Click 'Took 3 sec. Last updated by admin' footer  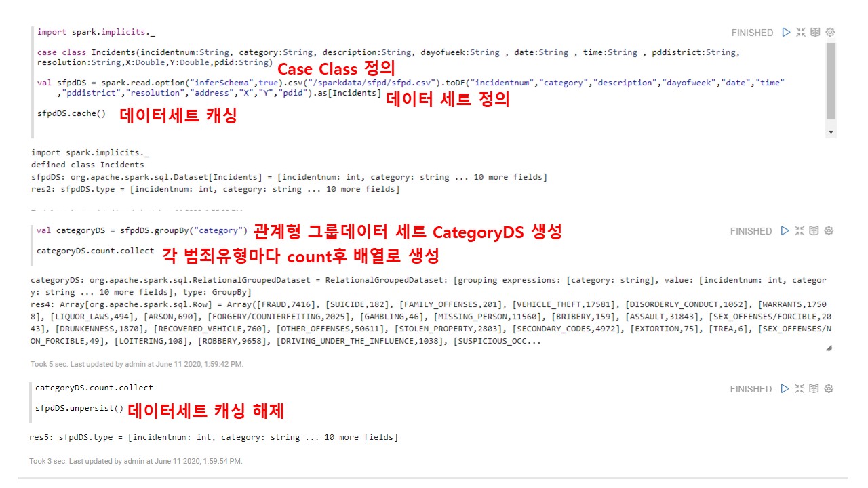[136, 461]
